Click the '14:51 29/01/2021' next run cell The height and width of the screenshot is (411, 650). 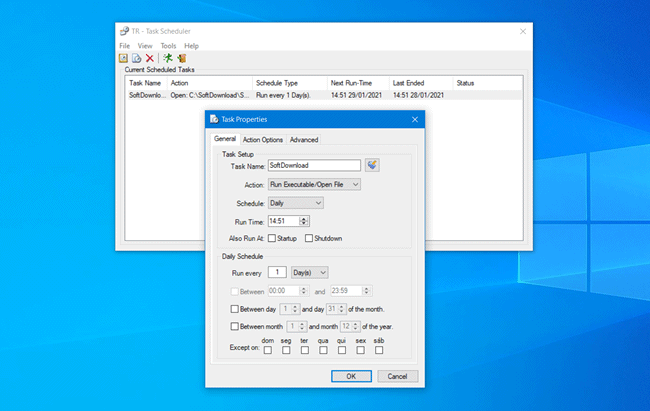(356, 95)
